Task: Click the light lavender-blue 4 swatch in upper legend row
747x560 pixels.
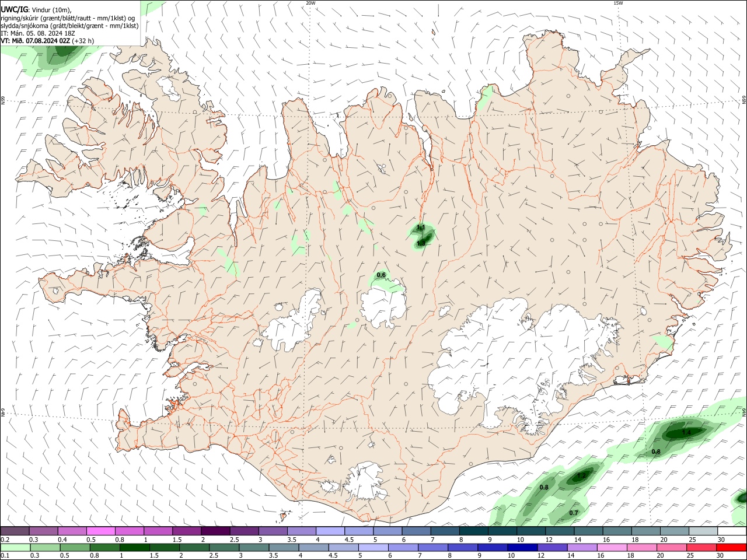Action: pos(330,531)
